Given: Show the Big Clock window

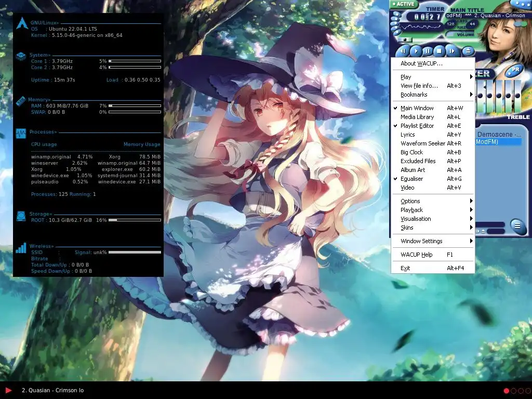Looking at the screenshot, I should [x=433, y=152].
